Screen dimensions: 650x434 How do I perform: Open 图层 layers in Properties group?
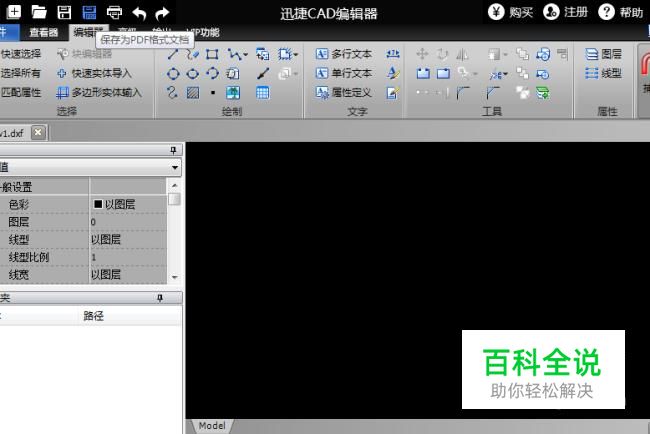point(604,54)
